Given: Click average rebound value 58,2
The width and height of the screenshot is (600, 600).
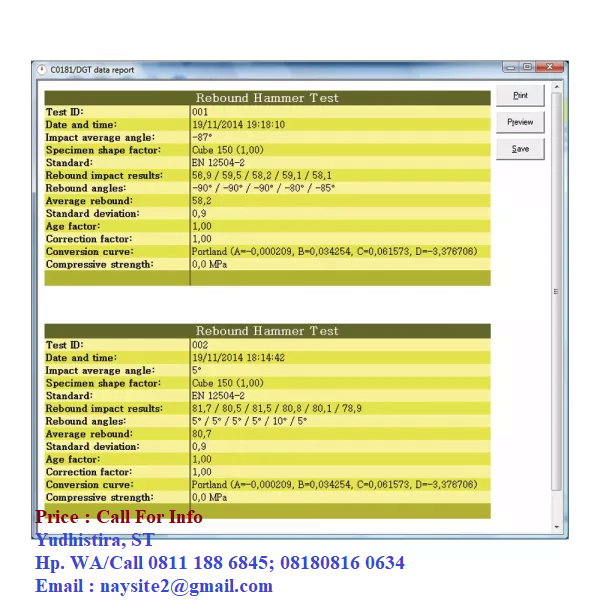Looking at the screenshot, I should click(202, 201).
